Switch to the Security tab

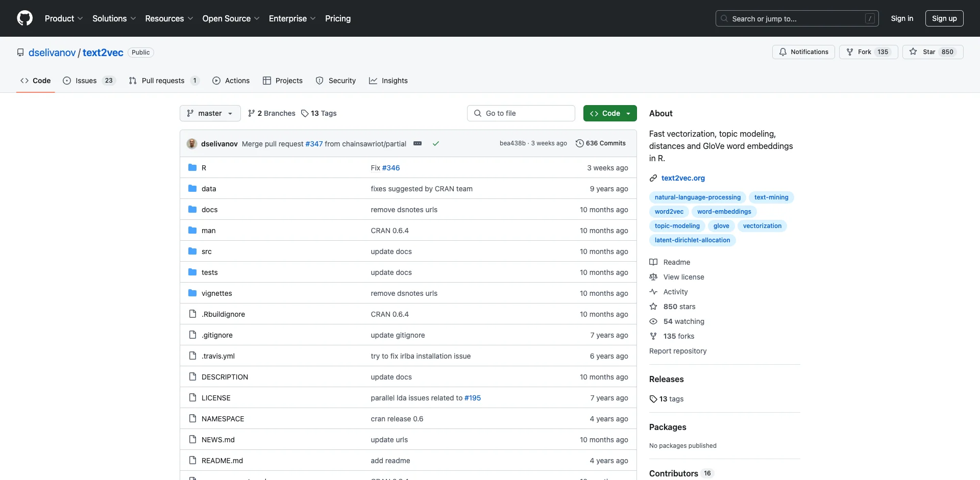(336, 81)
